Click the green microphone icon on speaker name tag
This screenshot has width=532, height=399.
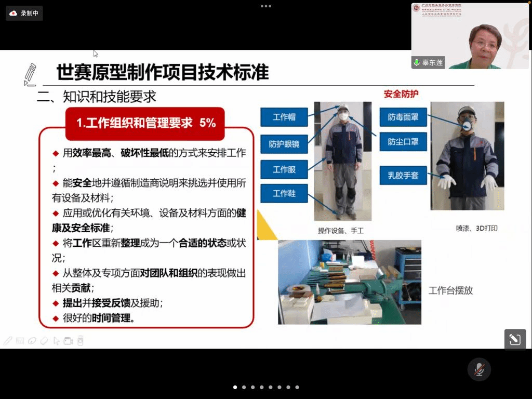(417, 62)
